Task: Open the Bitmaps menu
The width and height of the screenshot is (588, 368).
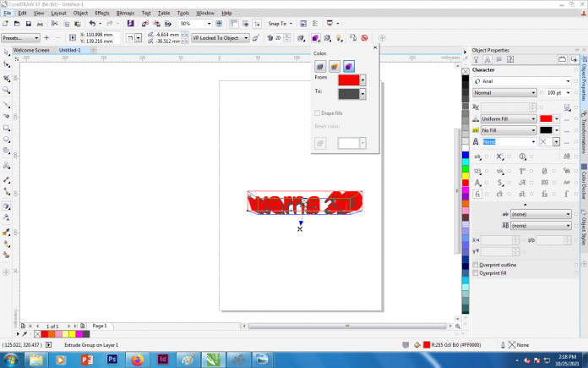Action: [x=125, y=14]
